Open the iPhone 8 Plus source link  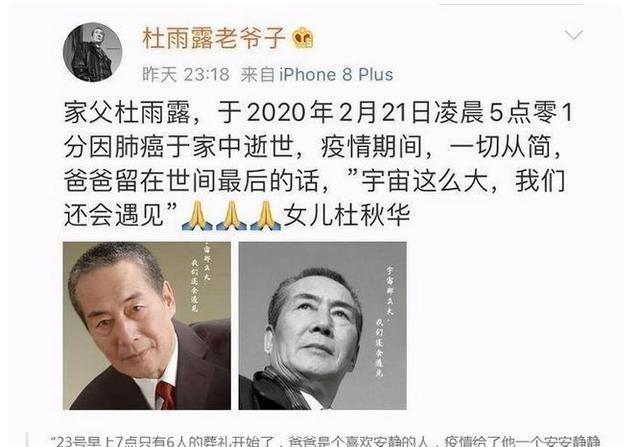(x=336, y=75)
